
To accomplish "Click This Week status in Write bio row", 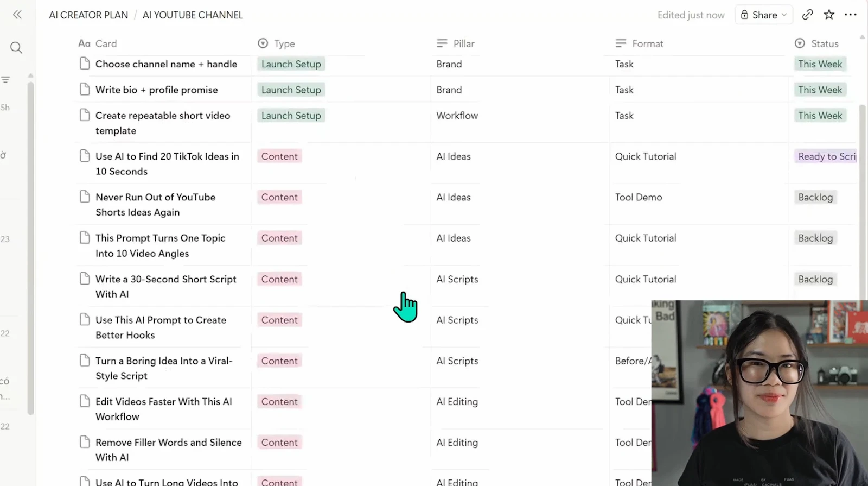I will click(x=820, y=90).
